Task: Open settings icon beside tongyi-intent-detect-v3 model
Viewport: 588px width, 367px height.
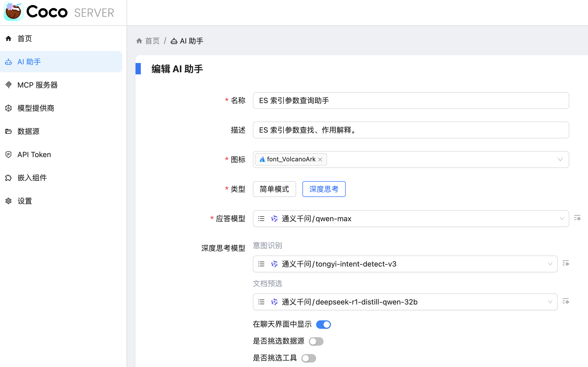Action: 565,263
